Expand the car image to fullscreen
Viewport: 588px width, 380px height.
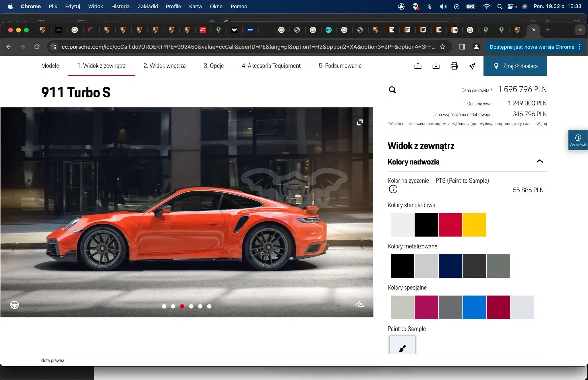click(360, 122)
